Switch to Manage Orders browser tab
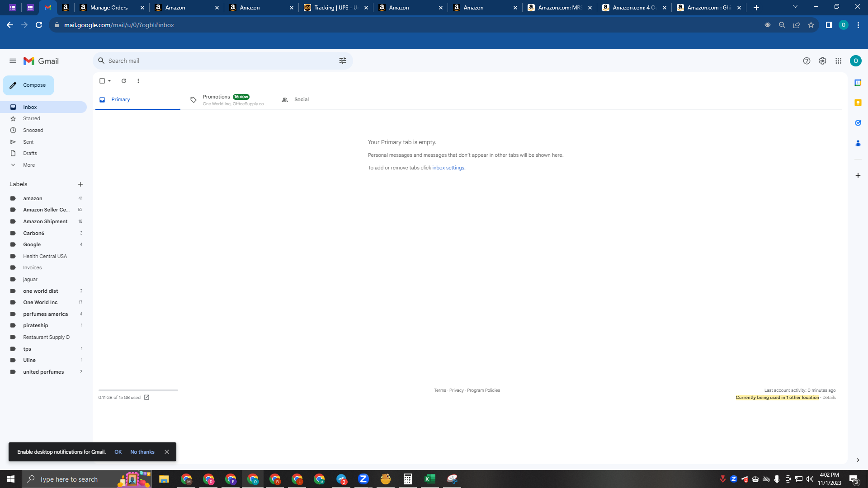Image resolution: width=868 pixels, height=488 pixels. 112,8
